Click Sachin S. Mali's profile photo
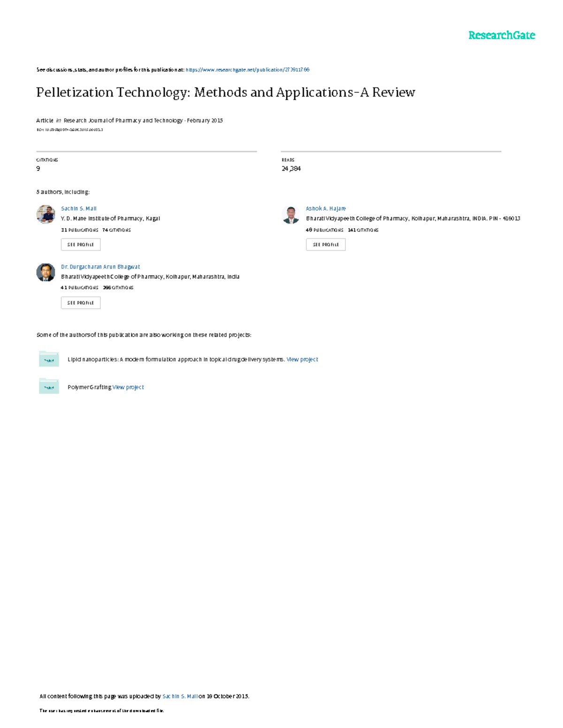The height and width of the screenshot is (728, 563). click(x=46, y=214)
